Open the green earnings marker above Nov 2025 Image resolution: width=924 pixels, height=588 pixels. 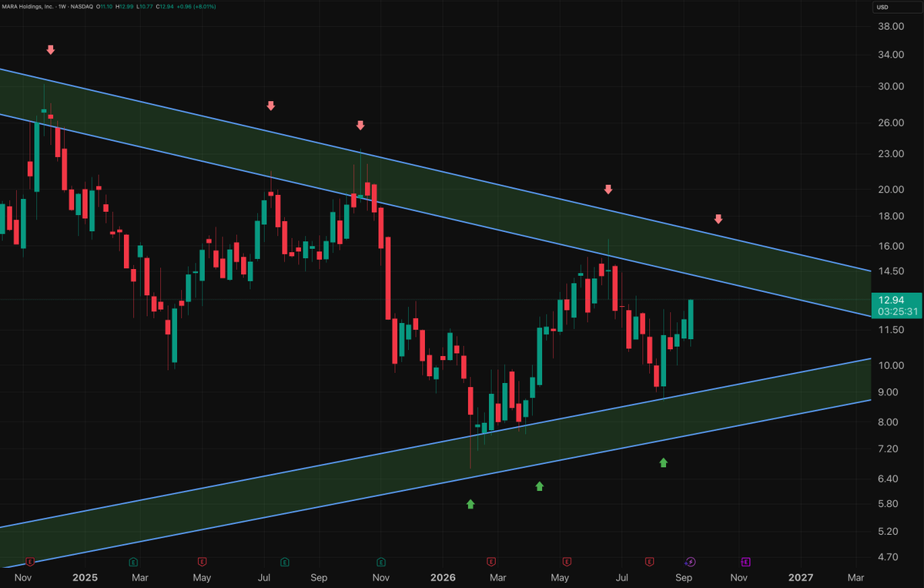(x=382, y=562)
